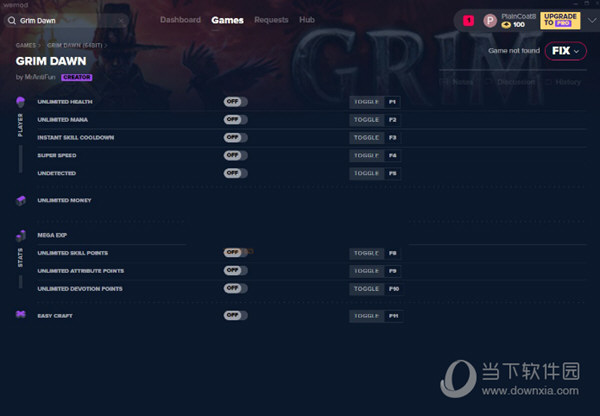Enable Super Speed switch

[x=236, y=155]
